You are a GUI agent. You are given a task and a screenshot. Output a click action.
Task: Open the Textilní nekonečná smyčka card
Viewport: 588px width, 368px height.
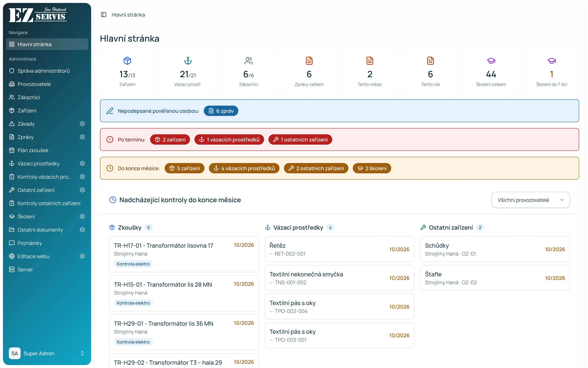click(x=339, y=278)
